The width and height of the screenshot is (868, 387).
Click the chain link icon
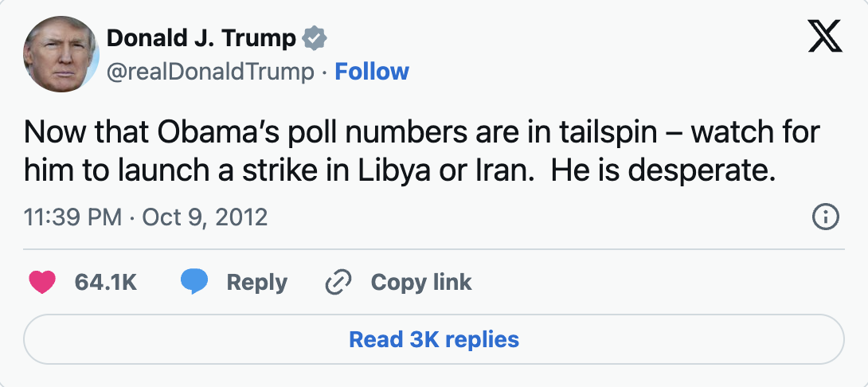pos(339,282)
